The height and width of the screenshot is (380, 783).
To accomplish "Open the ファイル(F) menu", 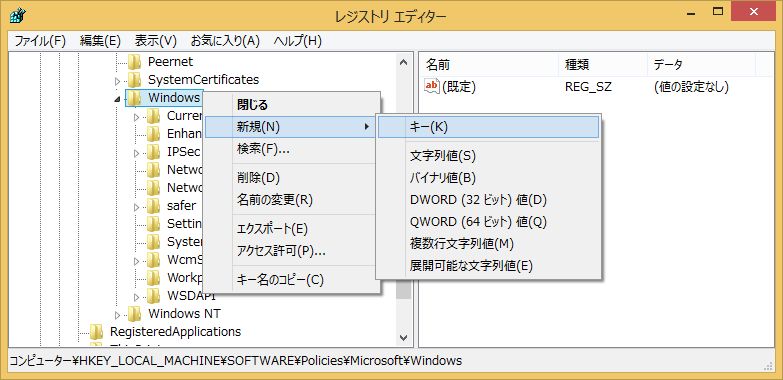I will coord(40,41).
